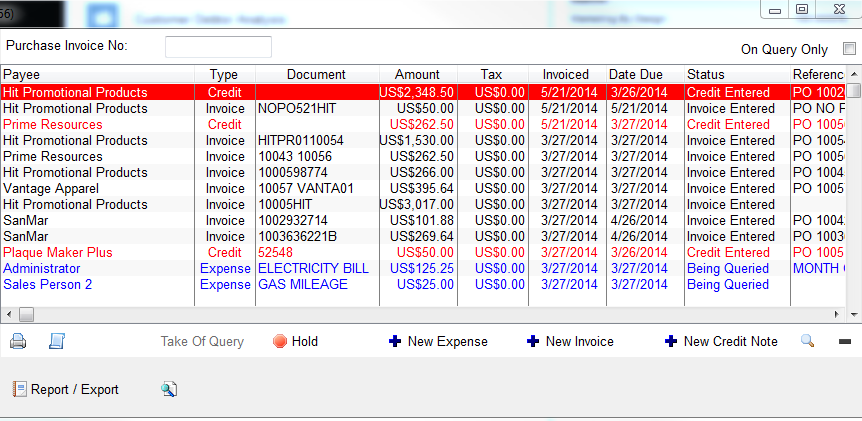
Task: Select the highlighted Hit Promotional Products credit row
Action: pyautogui.click(x=423, y=92)
